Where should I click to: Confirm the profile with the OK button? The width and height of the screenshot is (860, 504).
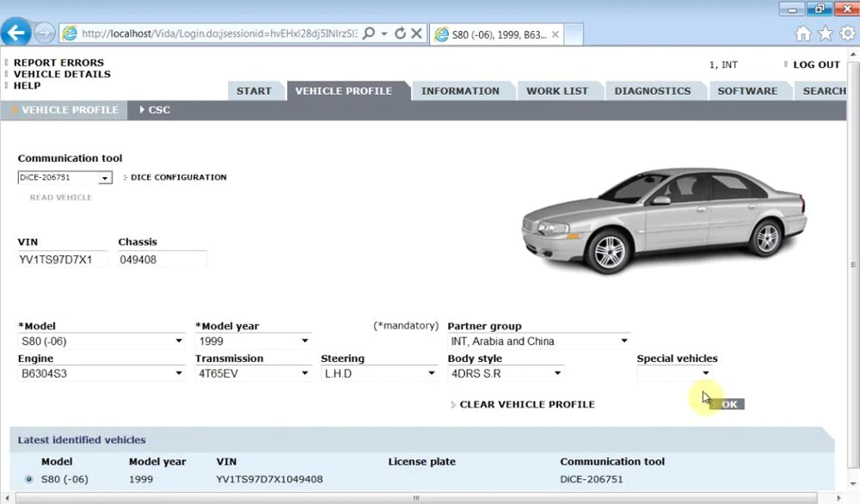729,404
